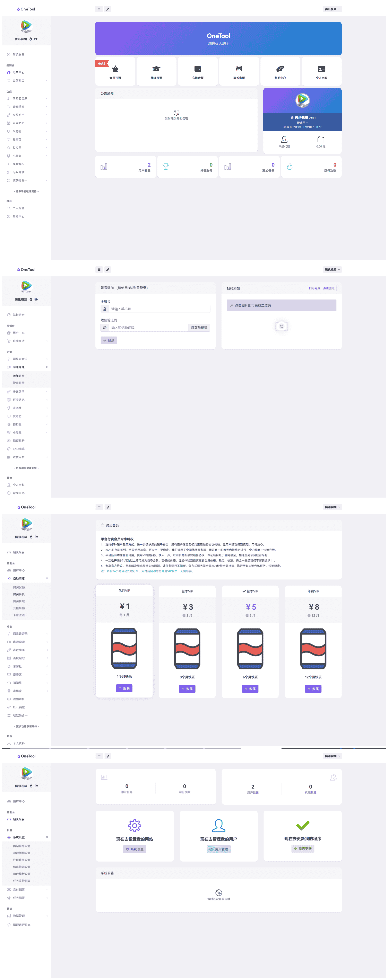Expand the 支付配置 sidebar section

[x=19, y=889]
